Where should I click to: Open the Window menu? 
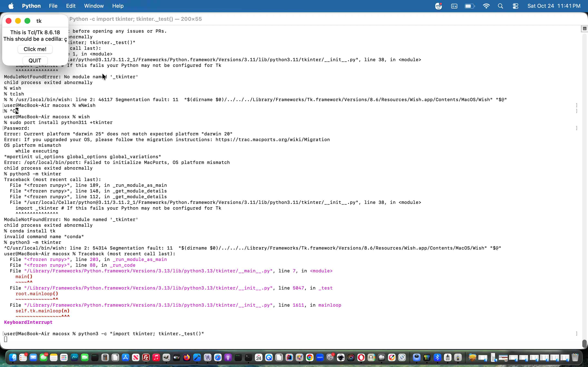[x=94, y=6]
